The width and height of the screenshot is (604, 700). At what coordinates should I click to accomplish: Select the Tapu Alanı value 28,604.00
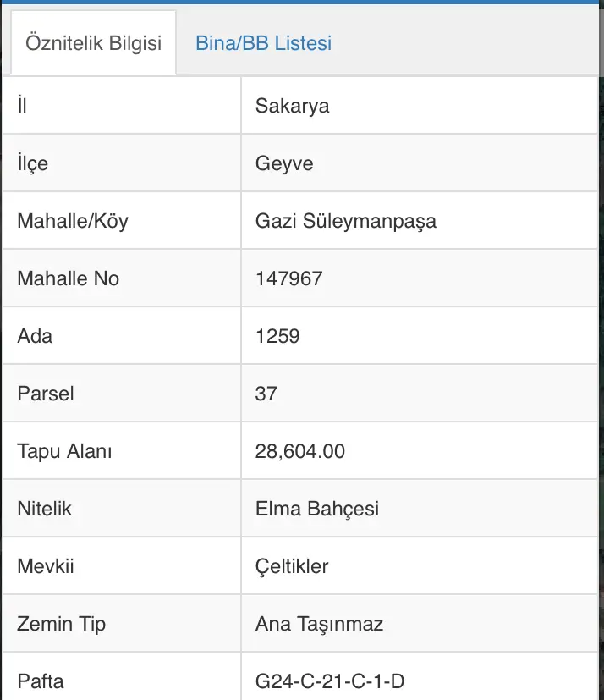[x=299, y=451]
